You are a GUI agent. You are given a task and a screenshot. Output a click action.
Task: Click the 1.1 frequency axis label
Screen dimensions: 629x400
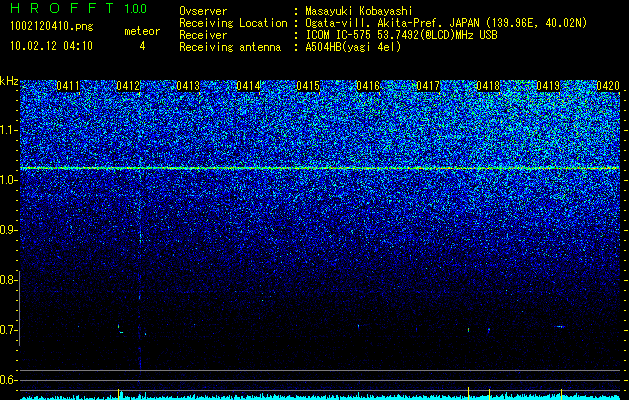click(7, 131)
